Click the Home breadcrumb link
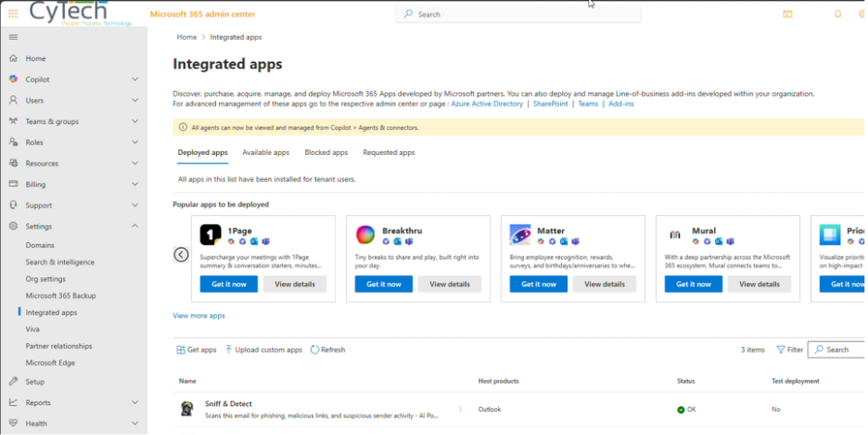 click(186, 37)
